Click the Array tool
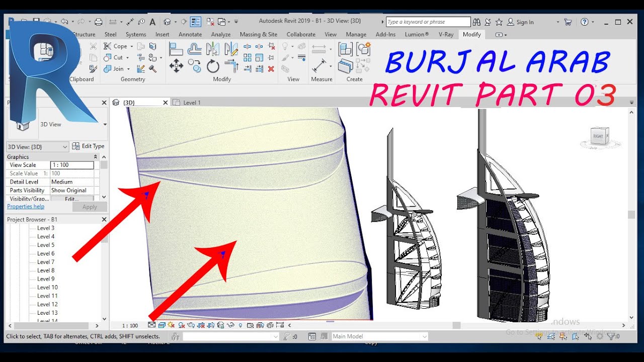The width and height of the screenshot is (644, 362). pyautogui.click(x=248, y=57)
